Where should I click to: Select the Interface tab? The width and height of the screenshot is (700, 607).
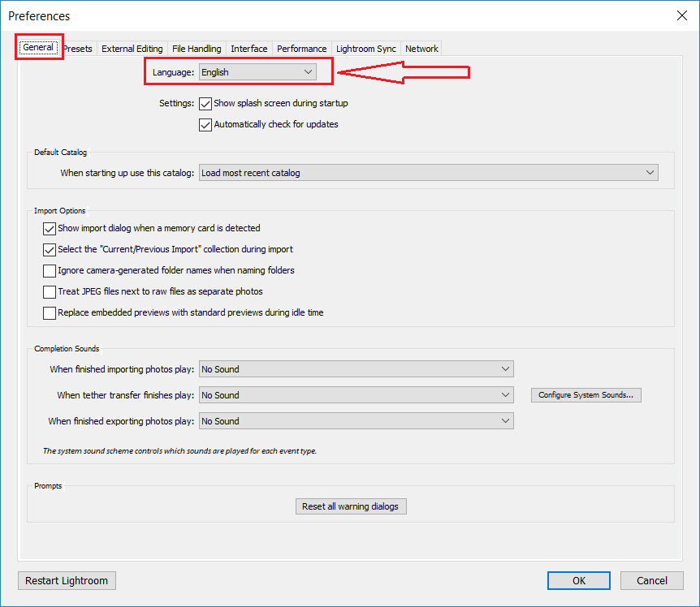[x=248, y=49]
